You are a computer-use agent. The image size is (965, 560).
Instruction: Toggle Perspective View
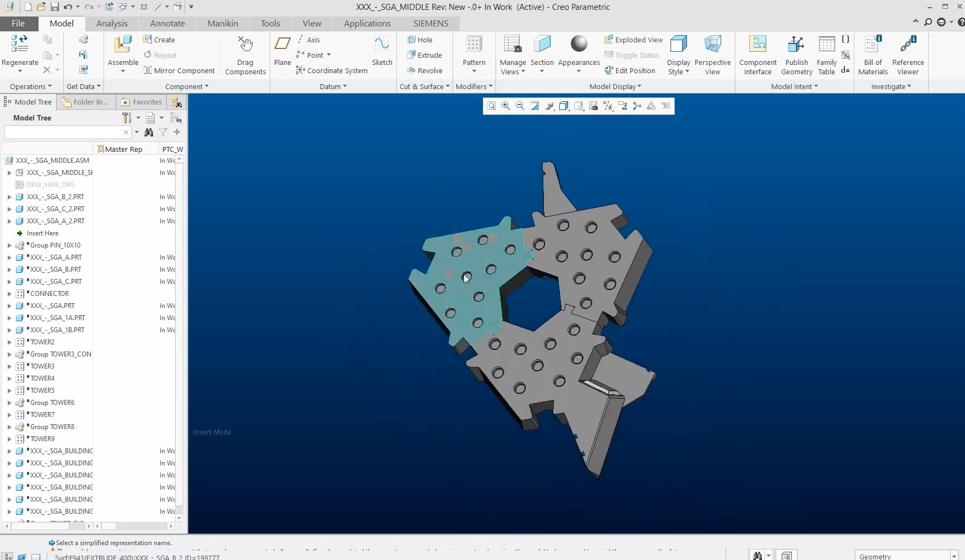(x=712, y=55)
